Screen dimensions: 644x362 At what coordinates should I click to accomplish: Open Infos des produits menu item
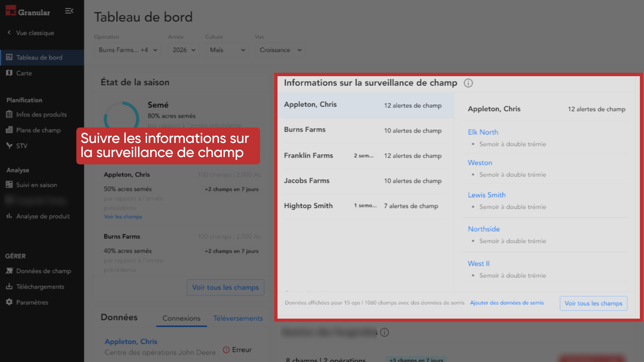[42, 114]
